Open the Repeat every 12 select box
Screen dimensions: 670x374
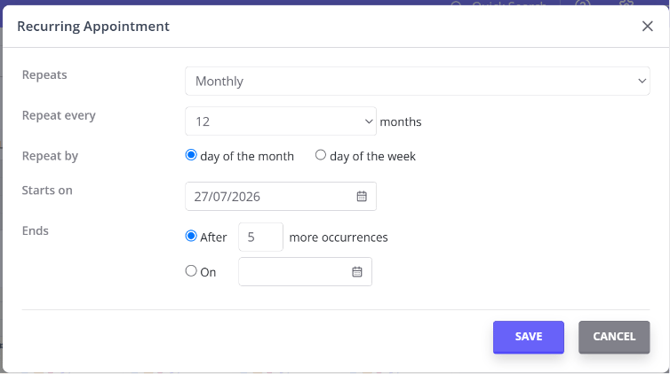click(x=281, y=121)
